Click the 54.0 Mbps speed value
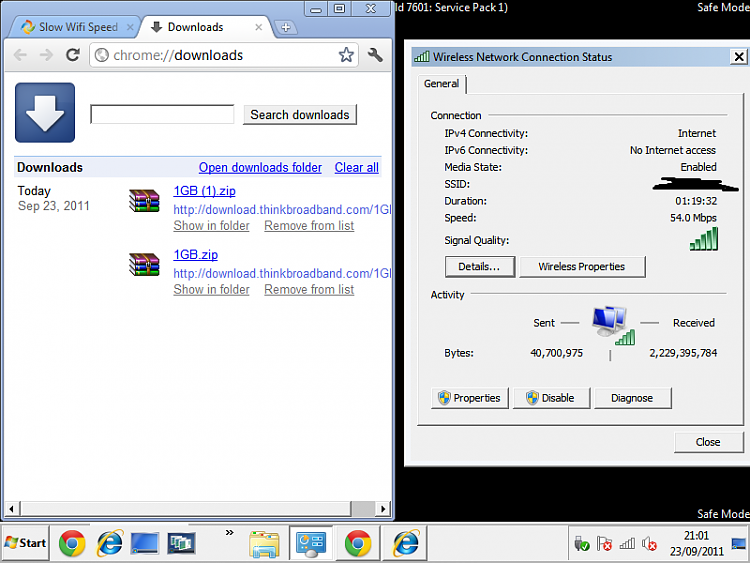Screen dimensions: 750x563 (693, 218)
